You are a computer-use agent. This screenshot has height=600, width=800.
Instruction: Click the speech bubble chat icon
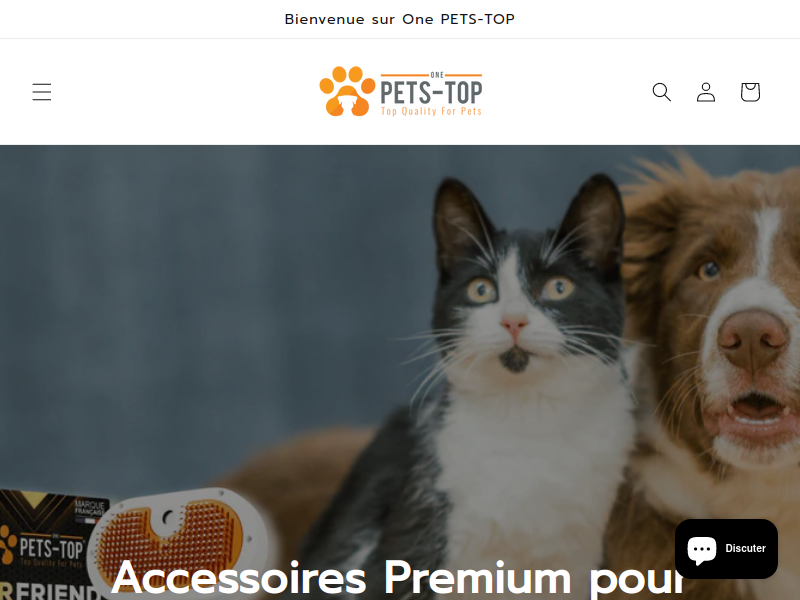coord(702,550)
